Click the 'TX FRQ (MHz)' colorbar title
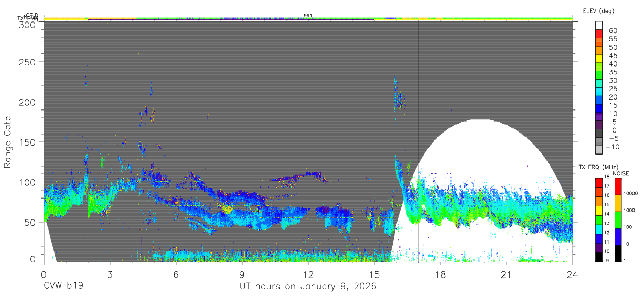644x297 pixels. point(599,167)
